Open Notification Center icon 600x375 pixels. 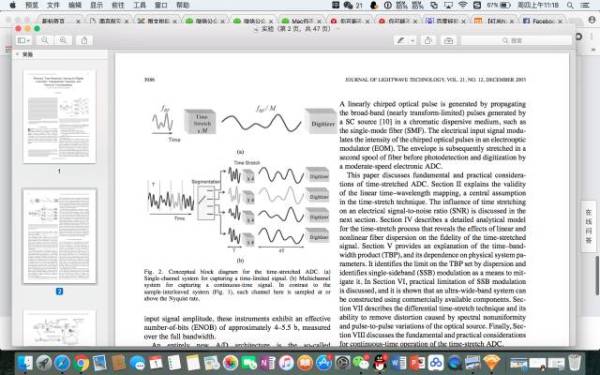[x=585, y=5]
